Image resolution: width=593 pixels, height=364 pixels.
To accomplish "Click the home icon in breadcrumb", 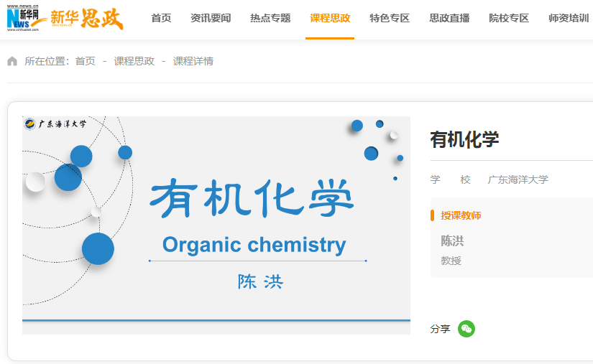I will (x=12, y=61).
